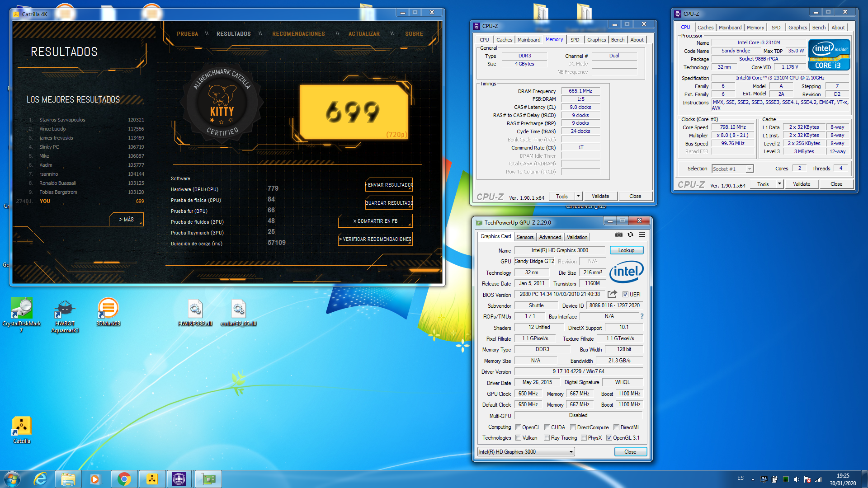Image resolution: width=868 pixels, height=488 pixels.
Task: Toggle the Vulkan checkbox
Action: click(519, 438)
